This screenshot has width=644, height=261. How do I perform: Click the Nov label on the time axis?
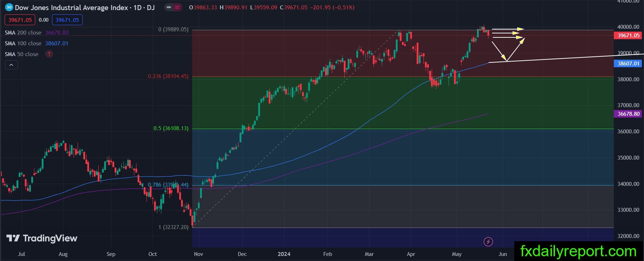click(x=199, y=254)
